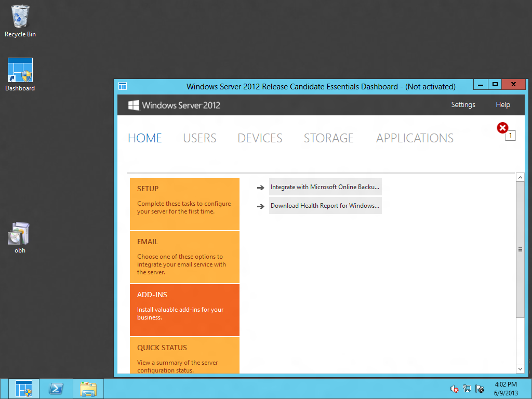Click arrow beside Integrate with Microsoft Online Backup

pos(261,188)
